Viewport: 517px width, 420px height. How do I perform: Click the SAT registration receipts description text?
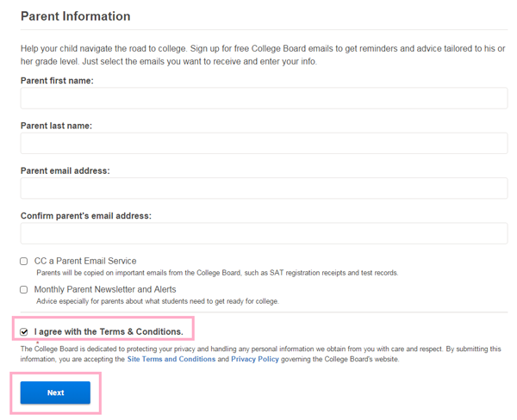pos(215,273)
